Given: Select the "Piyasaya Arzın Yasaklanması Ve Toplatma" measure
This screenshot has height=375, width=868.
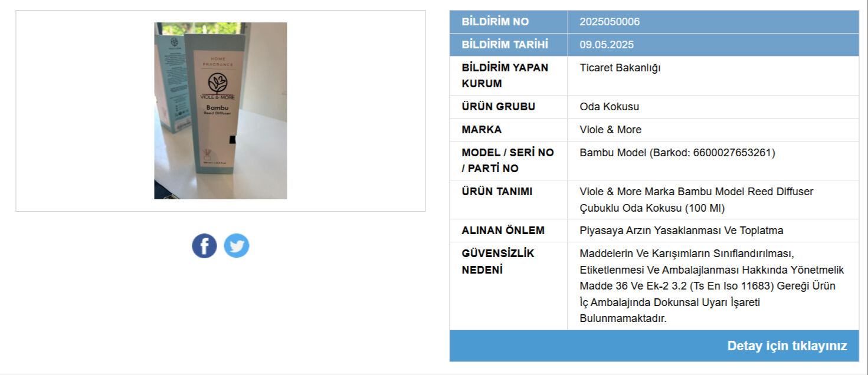Looking at the screenshot, I should (x=682, y=231).
